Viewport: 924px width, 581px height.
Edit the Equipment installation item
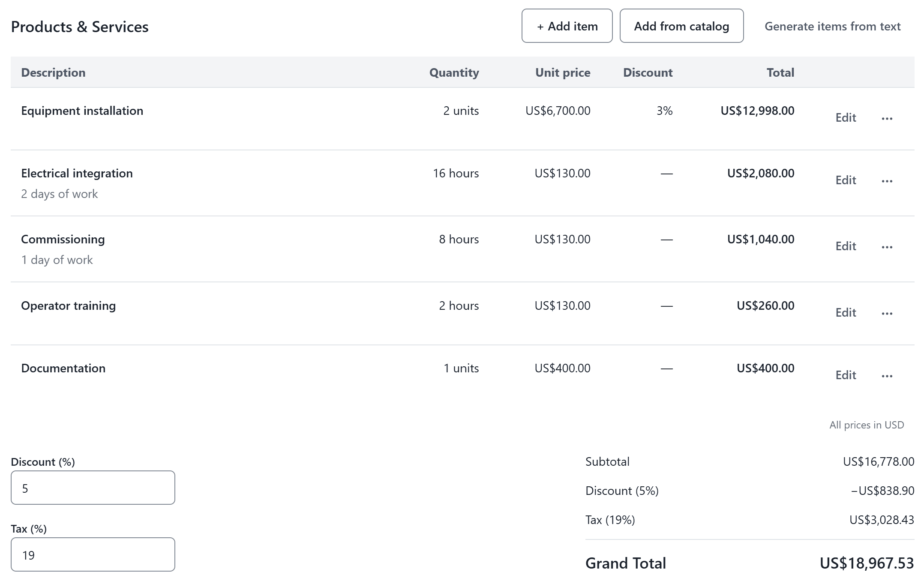pos(846,118)
